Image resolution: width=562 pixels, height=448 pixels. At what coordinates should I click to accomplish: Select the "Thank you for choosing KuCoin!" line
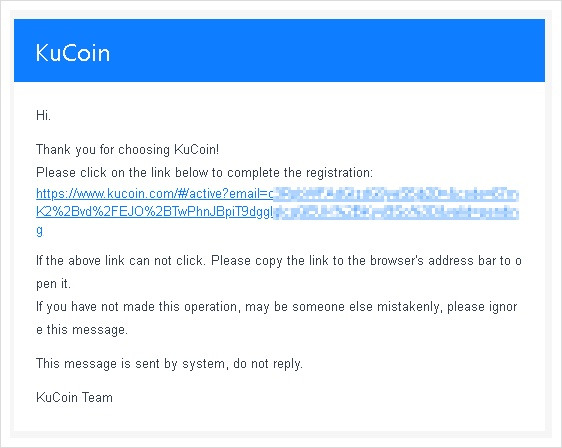pos(128,149)
